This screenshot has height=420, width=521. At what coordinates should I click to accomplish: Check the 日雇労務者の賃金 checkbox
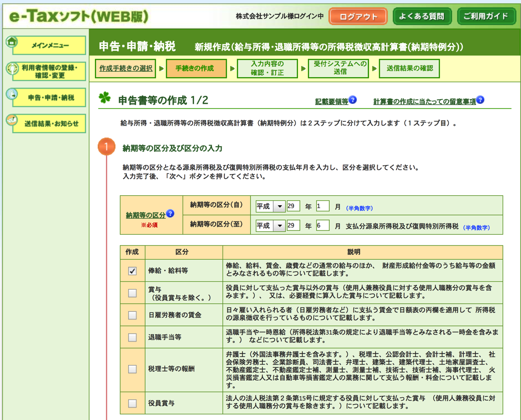coord(132,315)
